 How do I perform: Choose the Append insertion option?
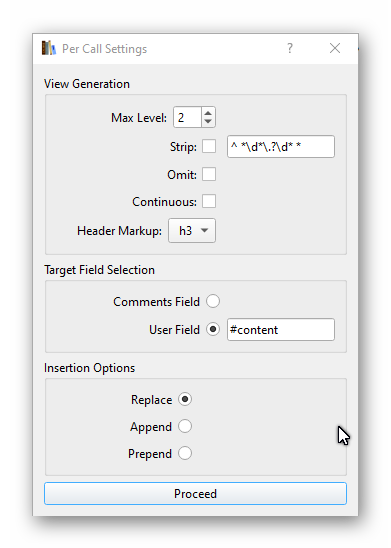click(x=185, y=426)
